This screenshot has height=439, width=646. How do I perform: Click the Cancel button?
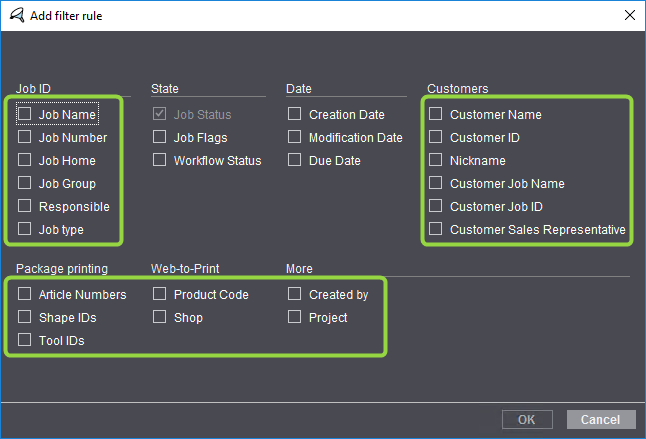coord(601,419)
